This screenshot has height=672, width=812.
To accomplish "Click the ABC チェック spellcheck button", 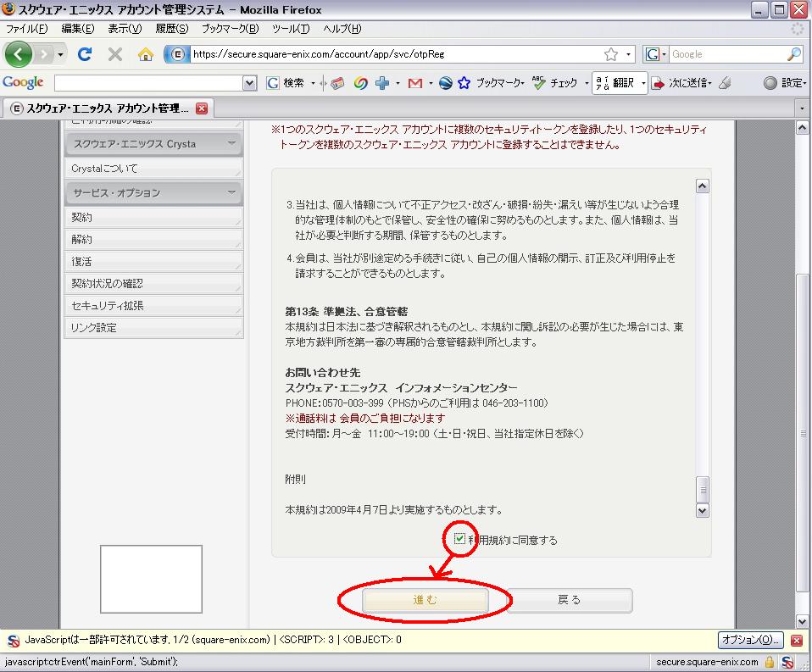I will 555,83.
